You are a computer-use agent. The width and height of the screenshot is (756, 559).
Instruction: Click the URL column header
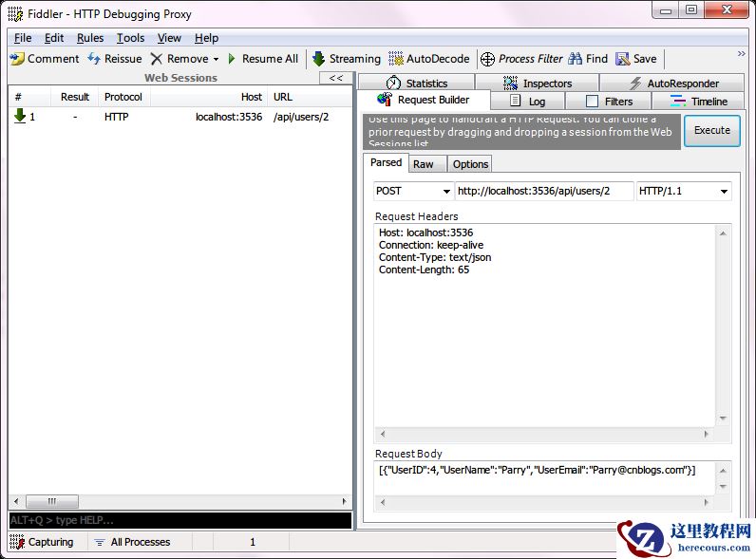coord(311,97)
